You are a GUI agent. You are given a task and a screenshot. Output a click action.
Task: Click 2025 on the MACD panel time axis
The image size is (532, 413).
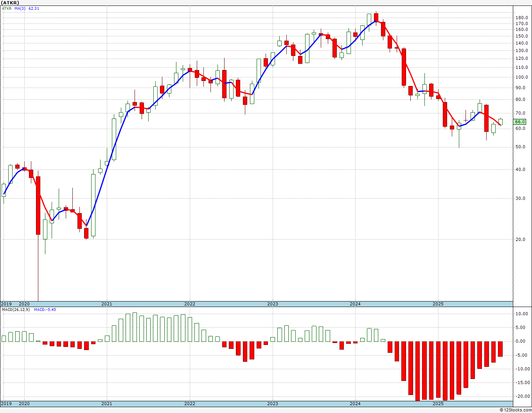(438, 404)
